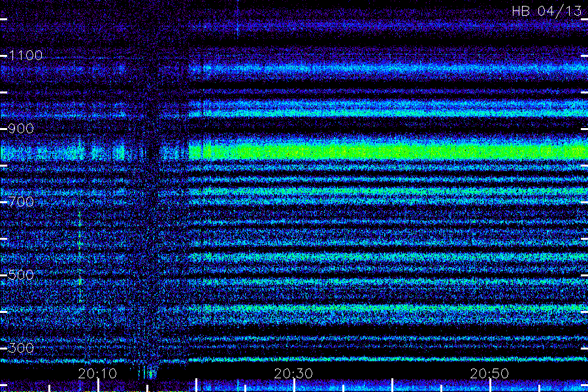Select the 900 frequency axis label
588x392 pixels.
click(x=21, y=129)
